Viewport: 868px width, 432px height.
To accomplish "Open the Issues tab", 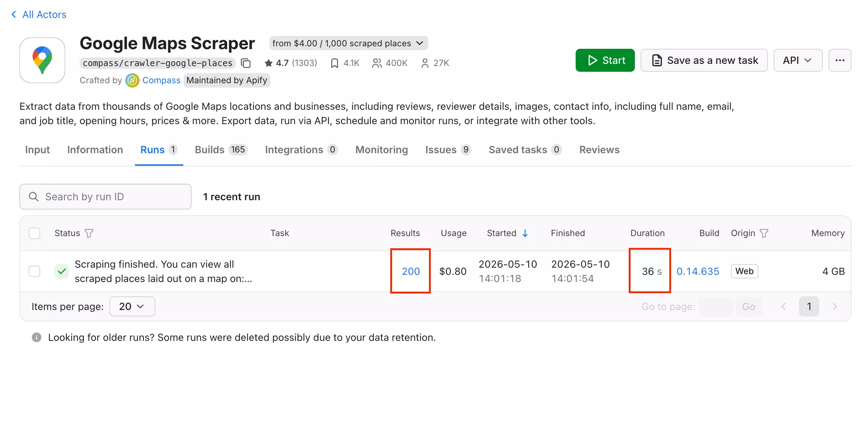I will [x=448, y=150].
